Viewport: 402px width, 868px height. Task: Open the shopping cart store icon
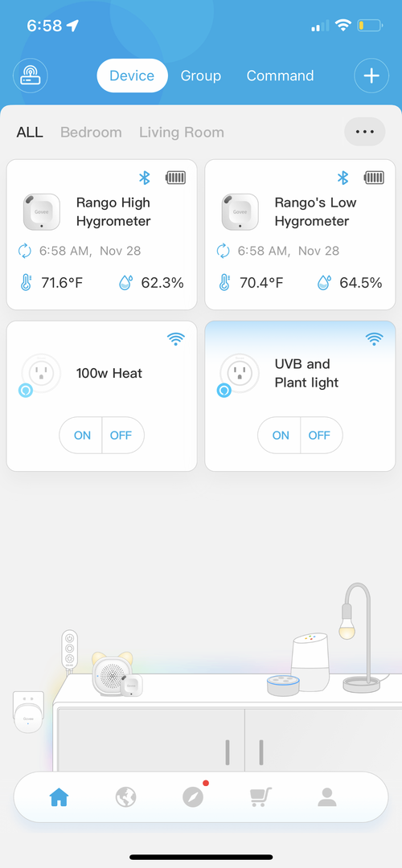260,797
